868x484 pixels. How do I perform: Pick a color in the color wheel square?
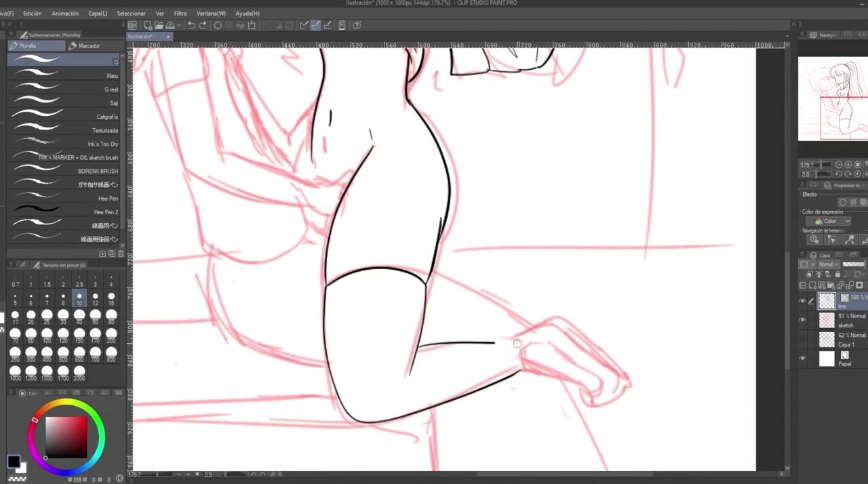coord(66,437)
